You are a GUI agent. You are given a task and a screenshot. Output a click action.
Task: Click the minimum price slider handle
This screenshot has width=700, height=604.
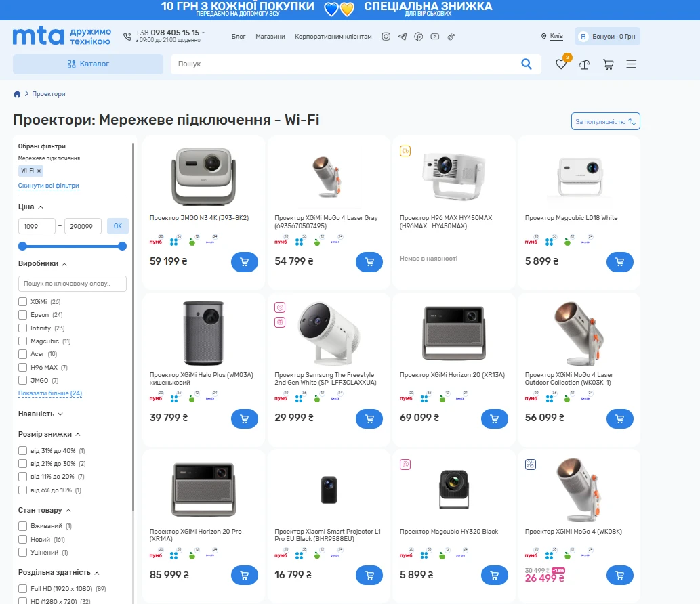22,246
